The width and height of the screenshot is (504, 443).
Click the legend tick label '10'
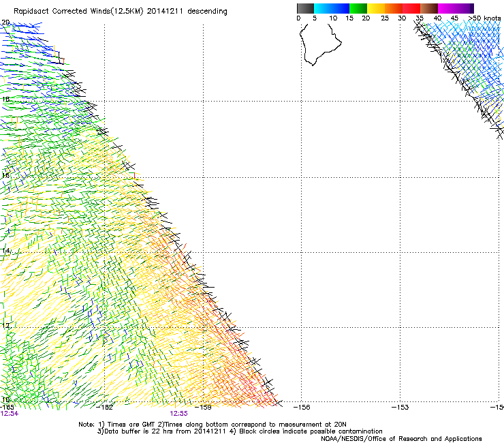pos(333,18)
